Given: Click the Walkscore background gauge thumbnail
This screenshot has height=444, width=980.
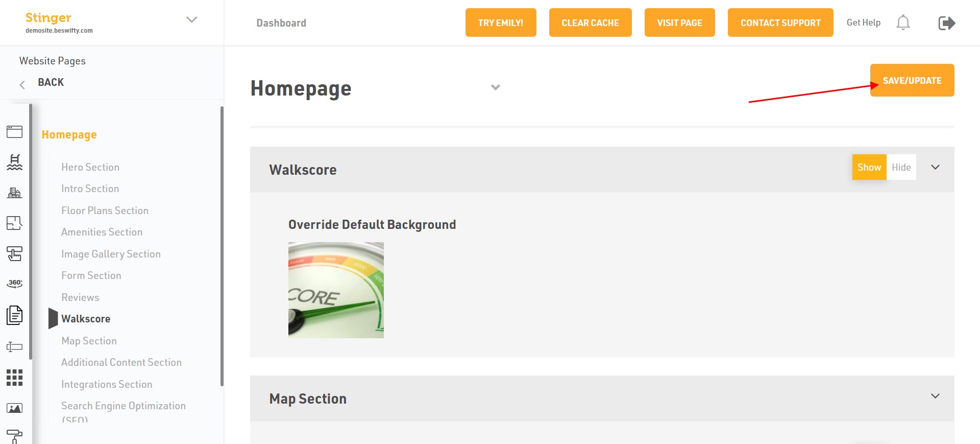Looking at the screenshot, I should tap(336, 290).
